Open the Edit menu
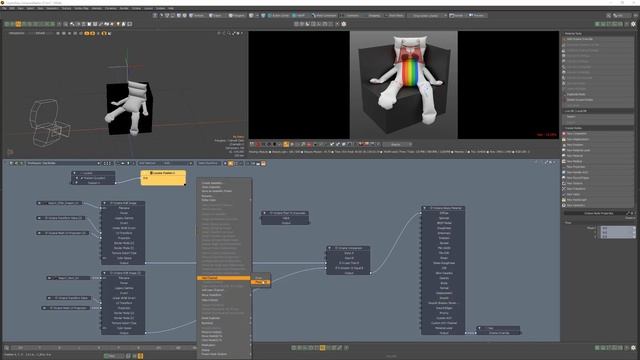 [12, 8]
